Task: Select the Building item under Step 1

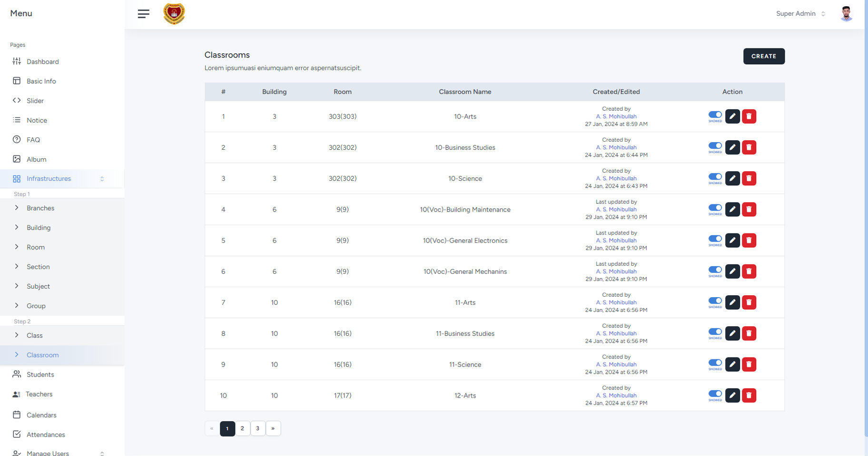Action: tap(39, 228)
